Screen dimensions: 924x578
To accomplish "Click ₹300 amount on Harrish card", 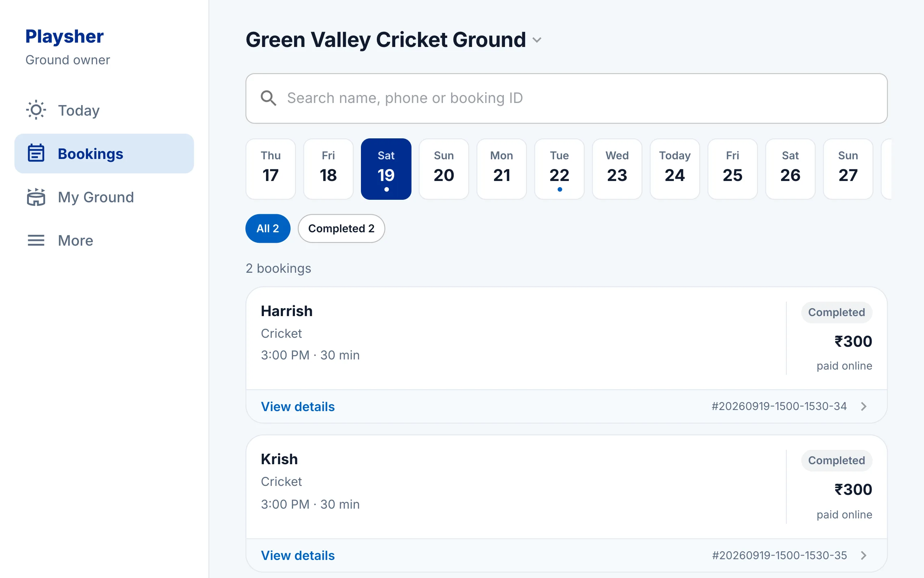I will (853, 341).
